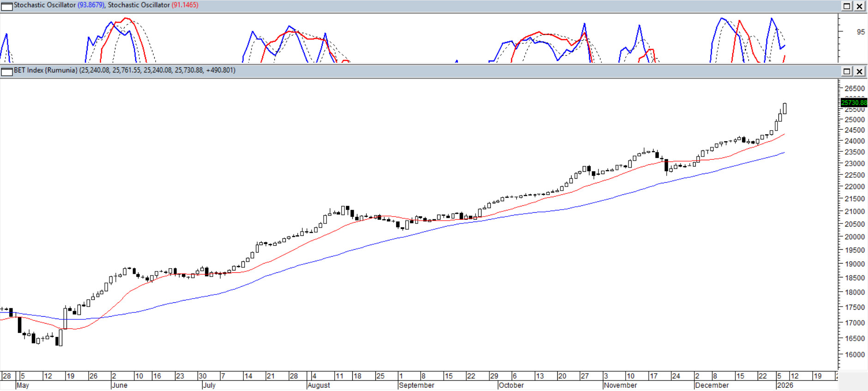Close the Stochastic Oscillator pane

pos(860,6)
